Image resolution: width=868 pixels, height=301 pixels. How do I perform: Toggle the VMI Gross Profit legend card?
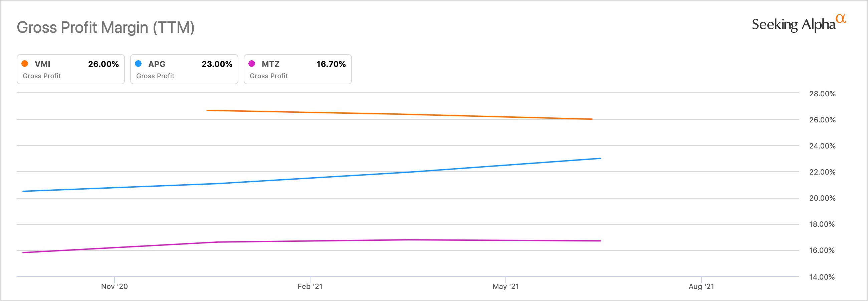(x=71, y=70)
